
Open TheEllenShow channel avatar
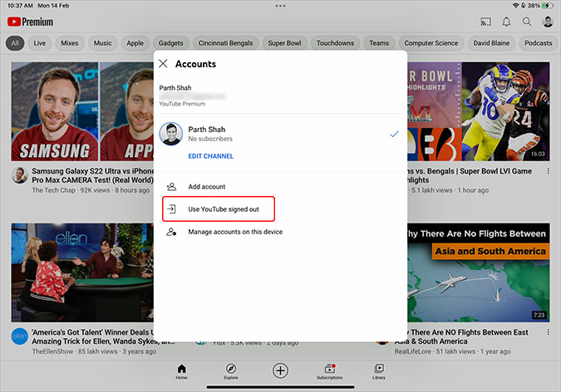20,336
